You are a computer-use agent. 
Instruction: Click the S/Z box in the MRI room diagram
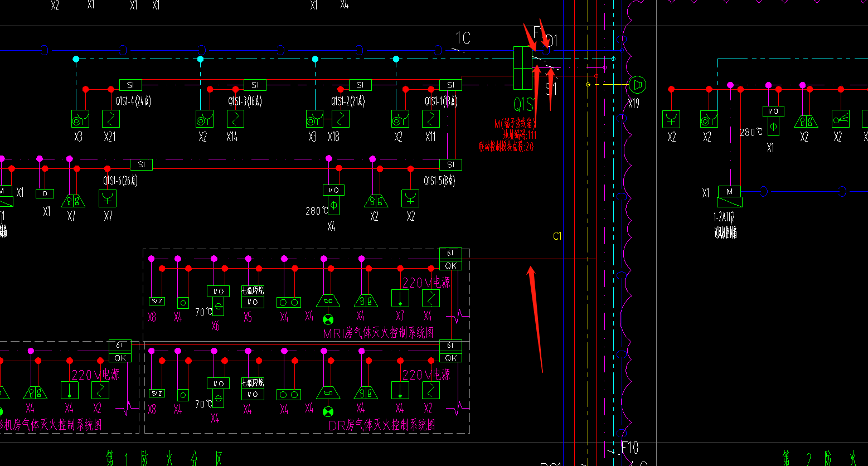pos(157,301)
